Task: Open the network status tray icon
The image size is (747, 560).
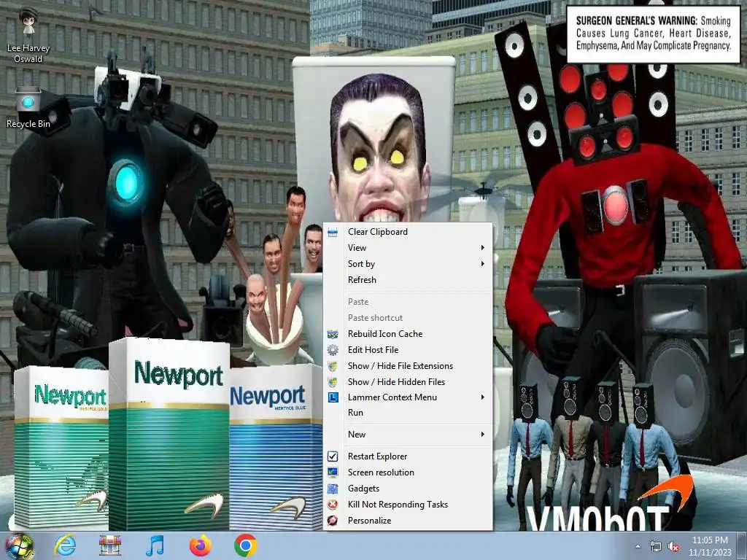Action: pos(656,547)
